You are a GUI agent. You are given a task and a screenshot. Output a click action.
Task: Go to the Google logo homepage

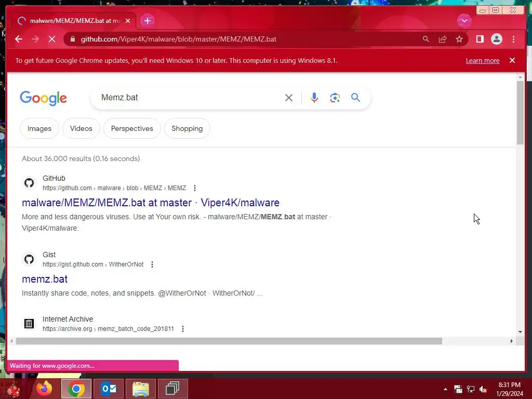point(44,98)
